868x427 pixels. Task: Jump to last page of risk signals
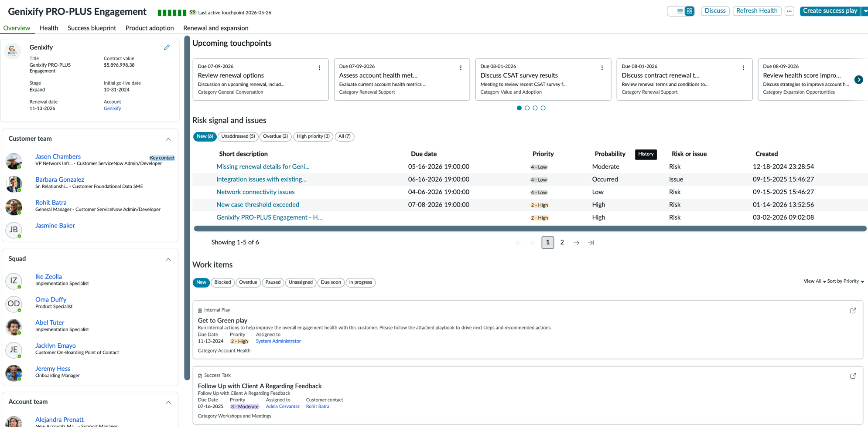(591, 243)
